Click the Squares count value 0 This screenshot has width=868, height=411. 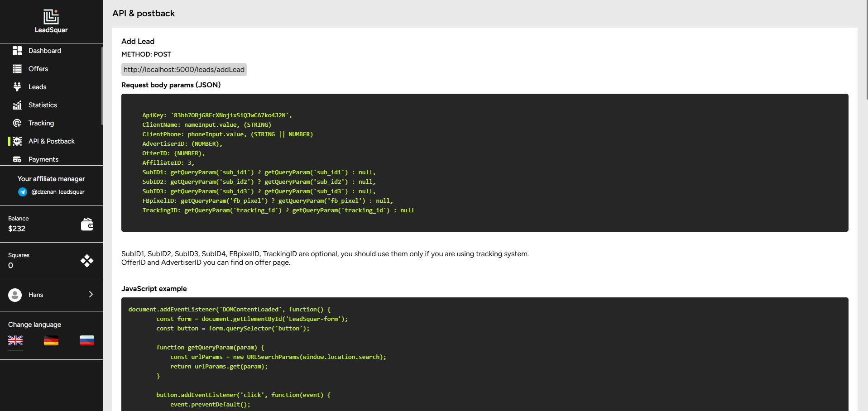[11, 265]
